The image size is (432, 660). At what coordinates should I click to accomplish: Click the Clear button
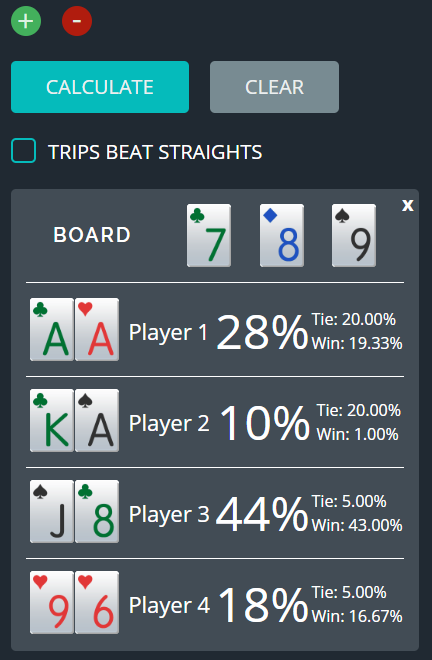point(275,87)
